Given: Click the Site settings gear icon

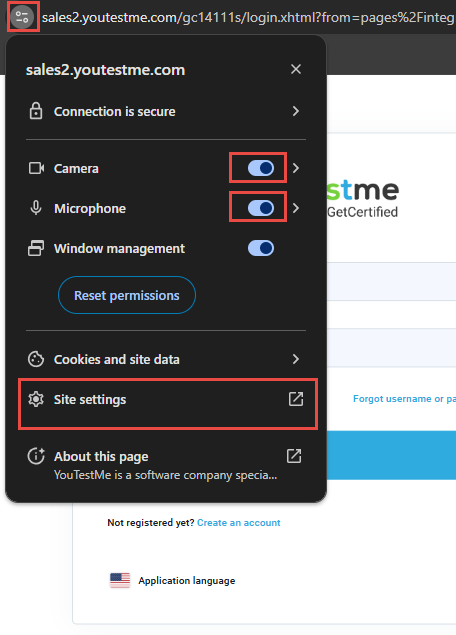Looking at the screenshot, I should pyautogui.click(x=36, y=399).
